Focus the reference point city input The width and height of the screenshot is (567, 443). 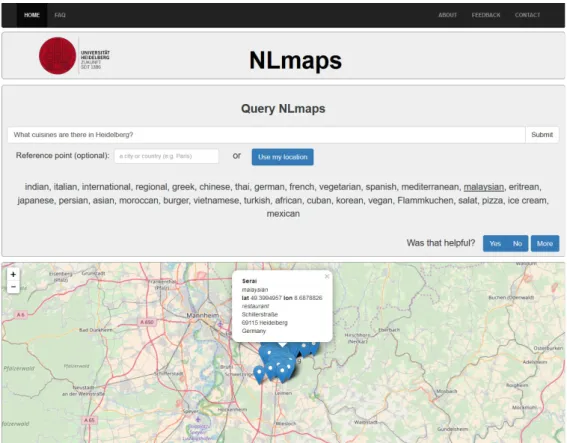click(167, 156)
